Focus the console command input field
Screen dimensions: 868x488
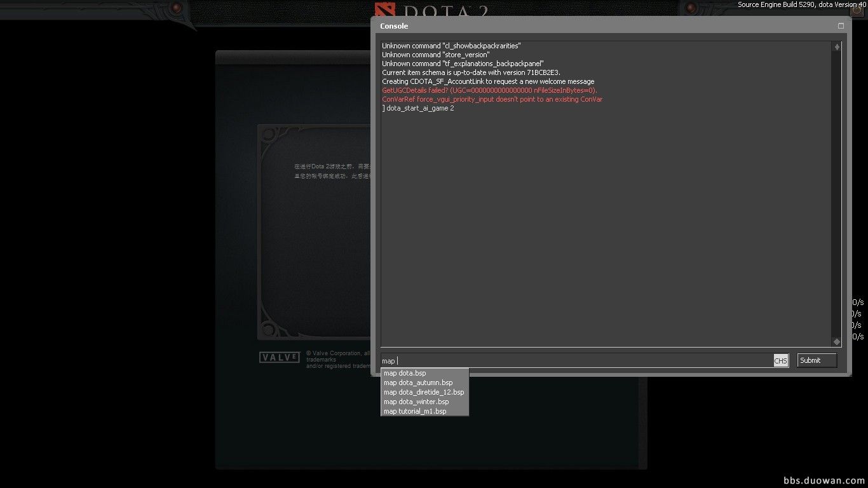coord(572,361)
